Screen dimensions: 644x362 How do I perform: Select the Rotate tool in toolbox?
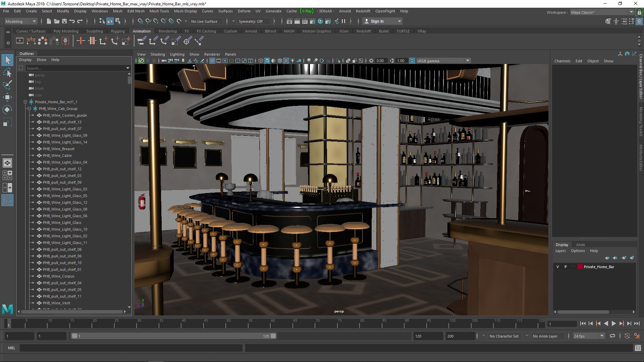click(7, 110)
